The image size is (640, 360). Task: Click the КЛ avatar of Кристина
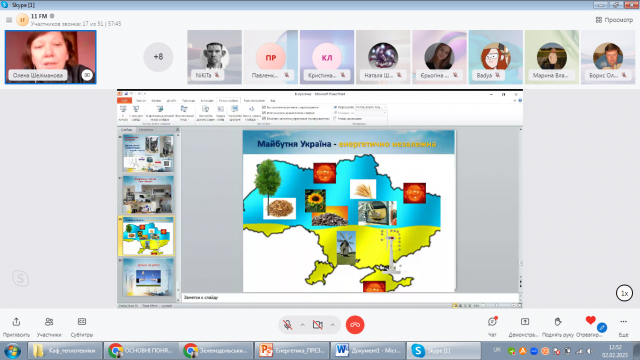click(327, 57)
